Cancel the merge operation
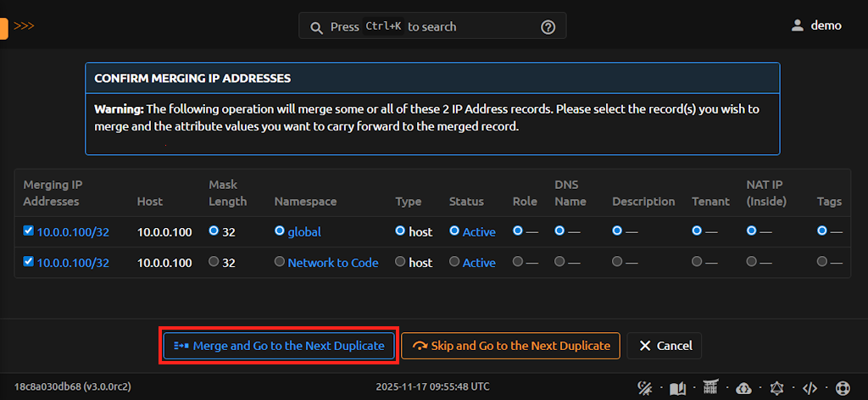 tap(665, 346)
